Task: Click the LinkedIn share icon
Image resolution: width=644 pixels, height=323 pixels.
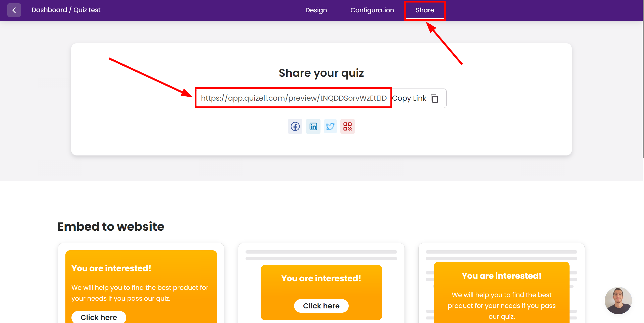Action: pyautogui.click(x=313, y=127)
